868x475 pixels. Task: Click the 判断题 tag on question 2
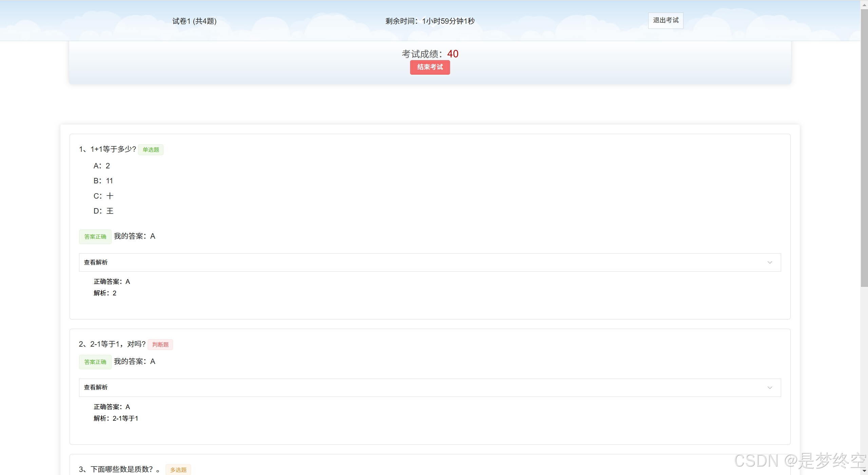[160, 345]
